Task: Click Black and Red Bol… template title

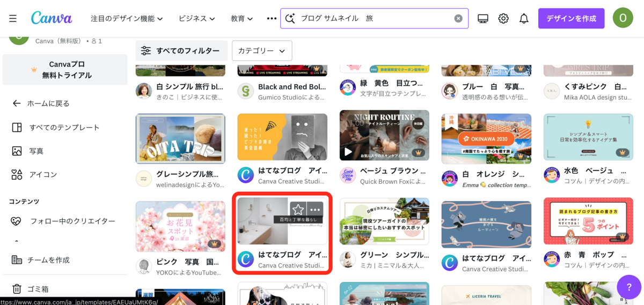Action: point(292,86)
